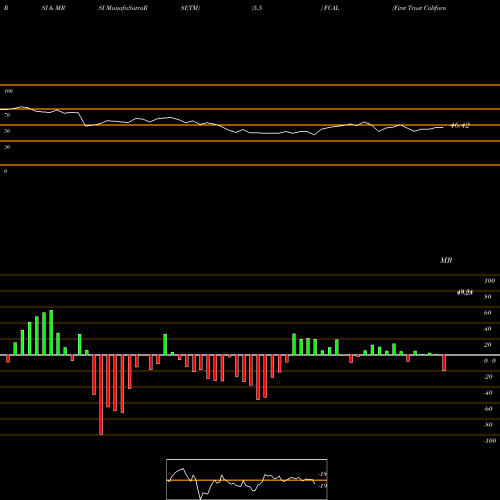Screen dimensions: 500x500
Task: Click the -18 label in mini chart
Action: coord(323,474)
